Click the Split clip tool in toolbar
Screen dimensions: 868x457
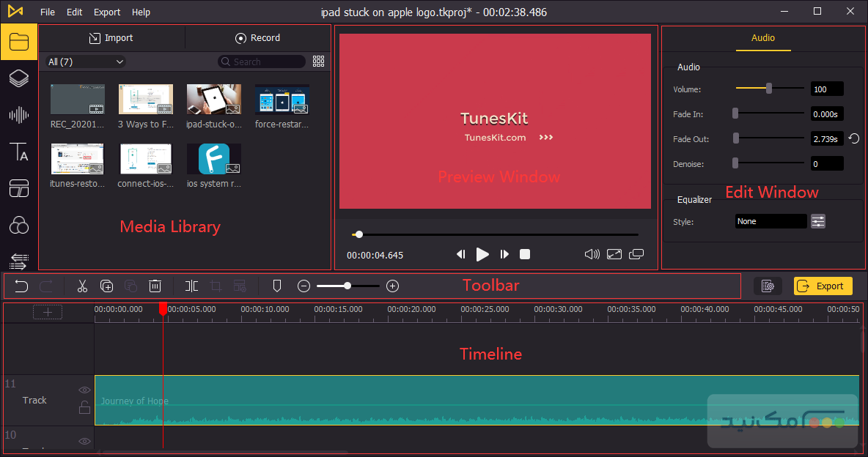pyautogui.click(x=191, y=286)
